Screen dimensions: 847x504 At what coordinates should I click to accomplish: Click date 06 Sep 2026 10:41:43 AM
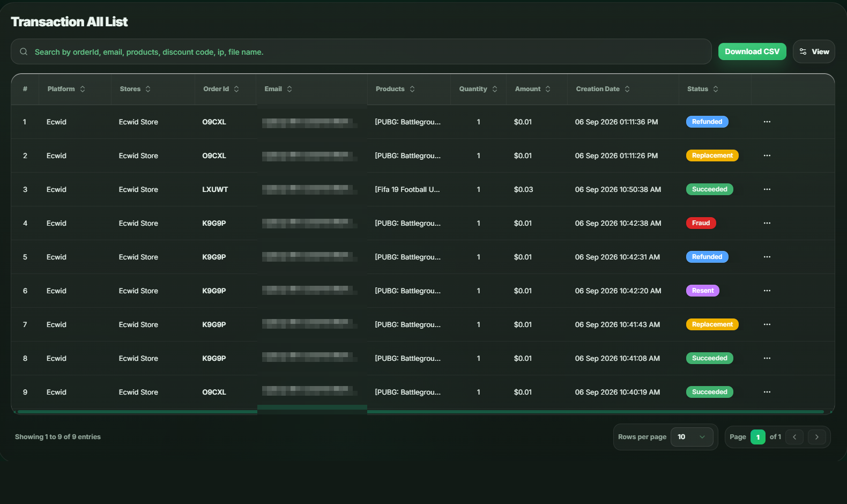(618, 324)
